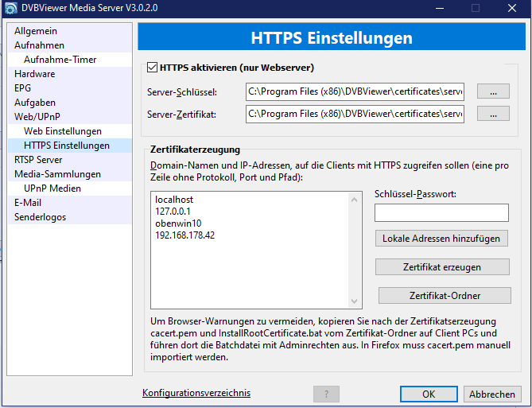Open UPnP Medien settings
This screenshot has width=532, height=408.
click(x=69, y=188)
